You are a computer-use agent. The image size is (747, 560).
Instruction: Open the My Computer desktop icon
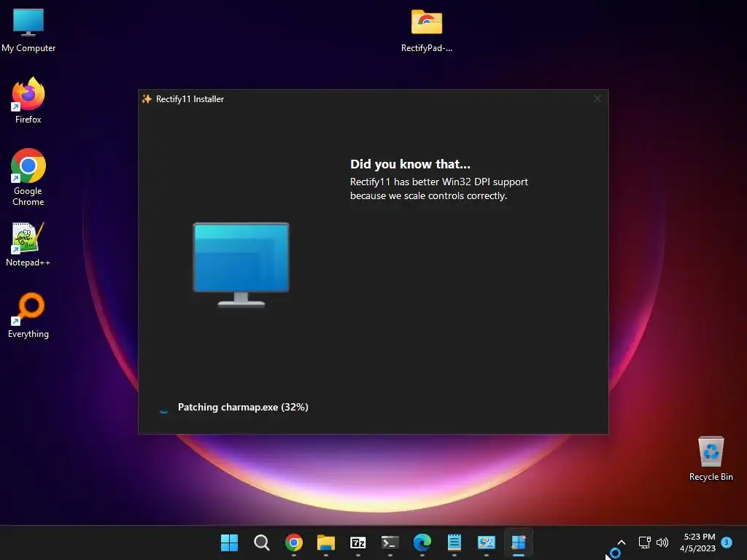(x=28, y=29)
